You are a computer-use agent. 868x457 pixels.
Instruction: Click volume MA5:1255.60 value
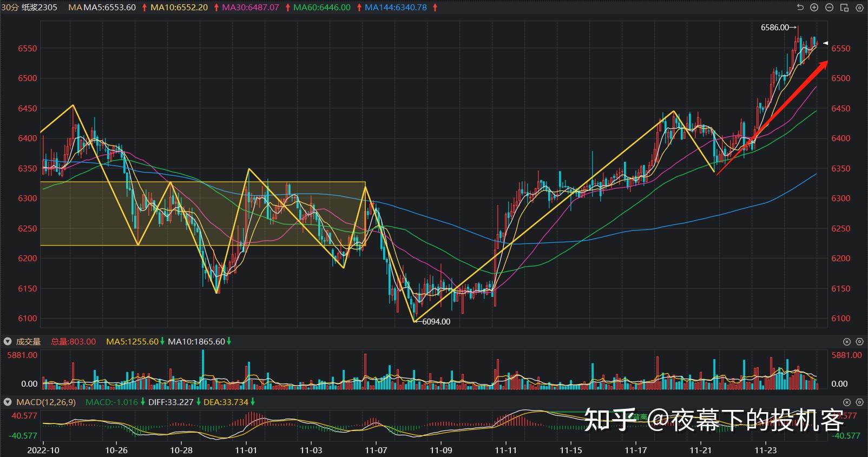click(133, 341)
